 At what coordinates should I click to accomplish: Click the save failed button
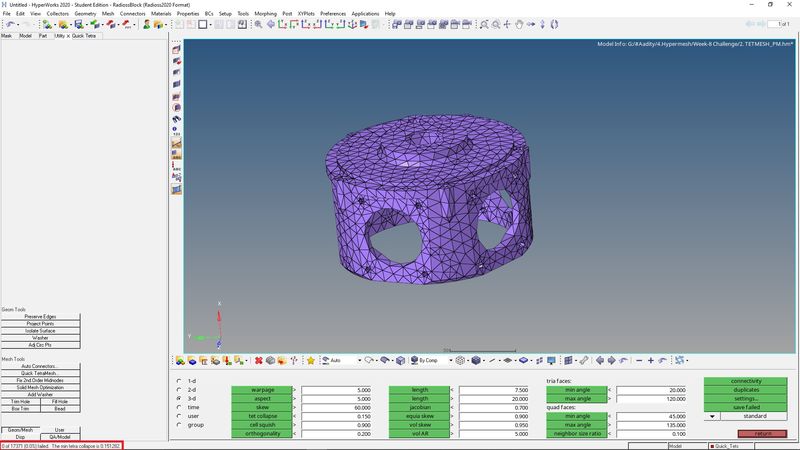point(745,408)
